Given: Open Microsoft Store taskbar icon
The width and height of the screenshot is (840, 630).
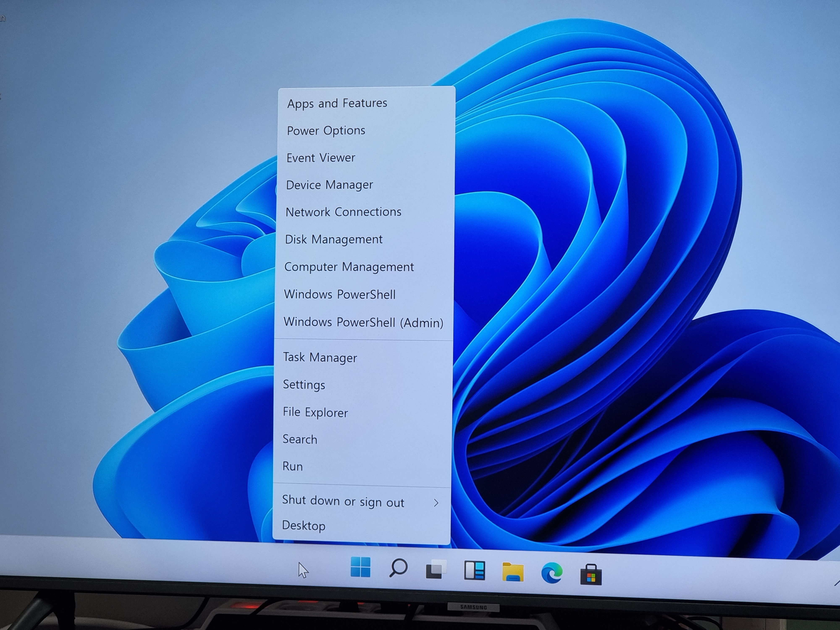Looking at the screenshot, I should point(591,575).
